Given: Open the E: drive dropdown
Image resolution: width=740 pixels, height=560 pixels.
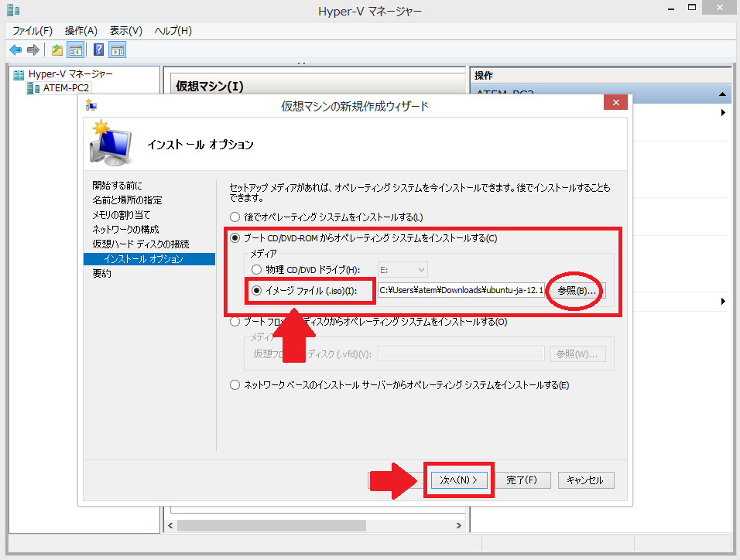Looking at the screenshot, I should tap(403, 270).
